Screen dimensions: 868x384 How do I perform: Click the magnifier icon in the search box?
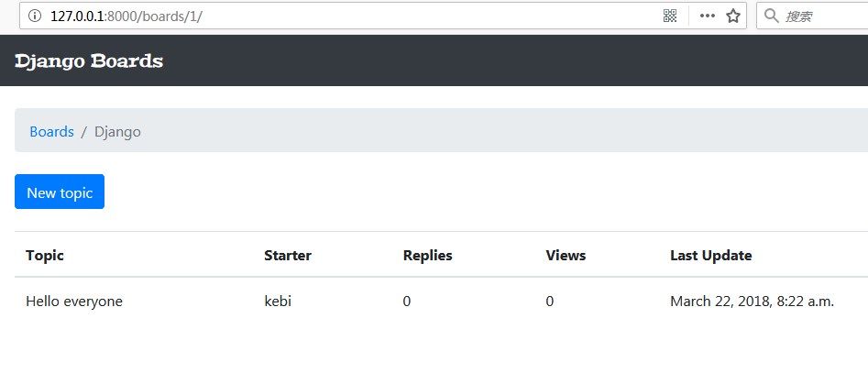click(771, 16)
